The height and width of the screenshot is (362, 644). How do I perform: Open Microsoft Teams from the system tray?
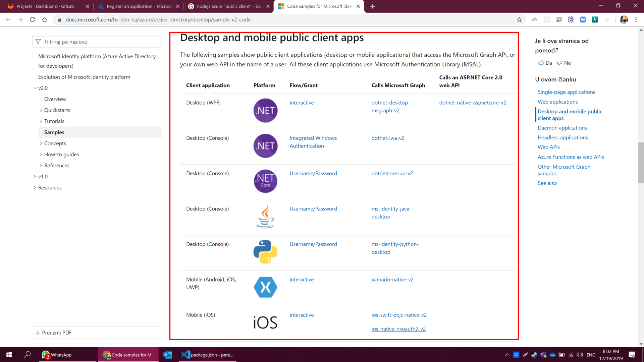[543, 355]
